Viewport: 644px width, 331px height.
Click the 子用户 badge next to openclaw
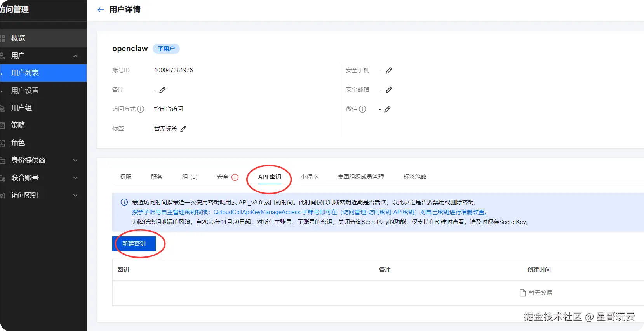[x=166, y=49]
